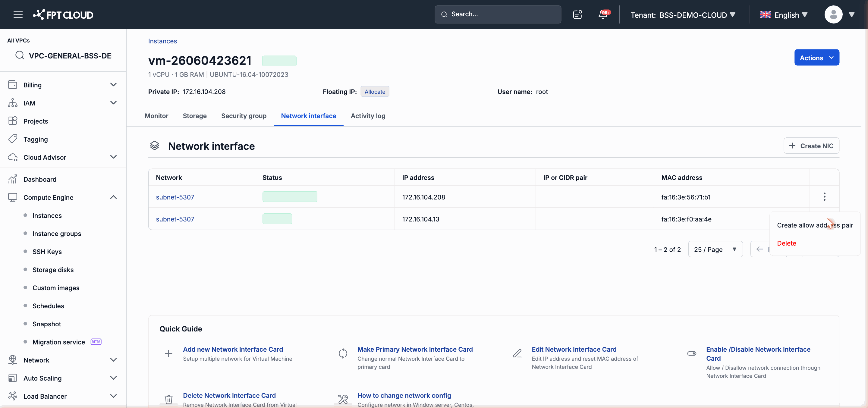This screenshot has height=408, width=868.
Task: Click Allocate next to Floating IP
Action: point(375,91)
